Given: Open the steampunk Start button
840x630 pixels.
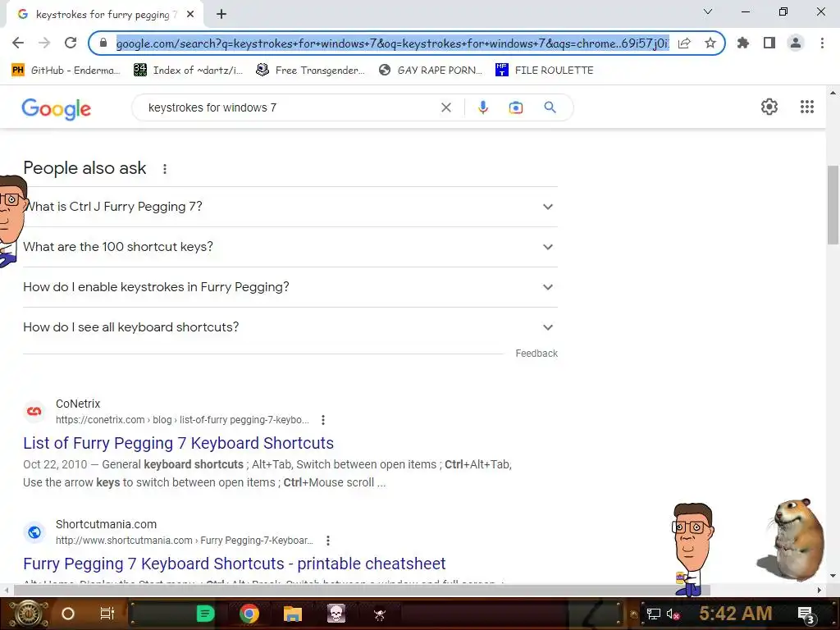Looking at the screenshot, I should 28,614.
